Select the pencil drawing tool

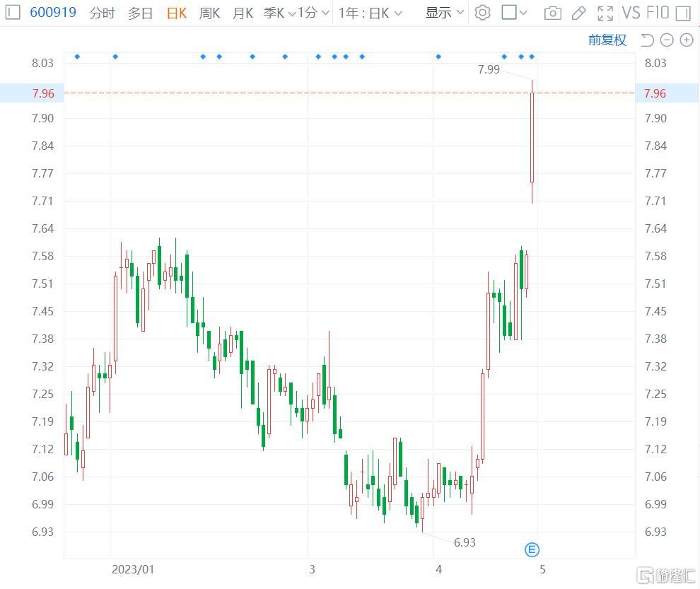pyautogui.click(x=578, y=13)
